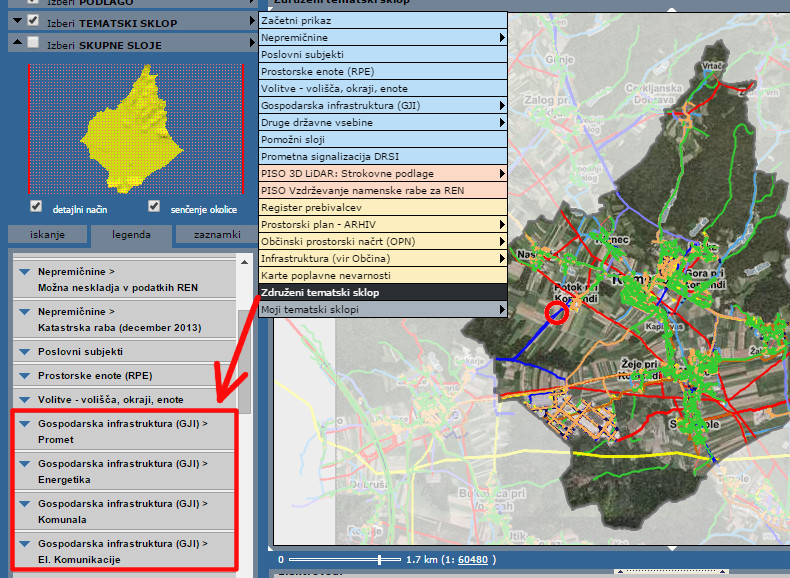
Task: Switch to the iskanje tab
Action: tap(47, 235)
